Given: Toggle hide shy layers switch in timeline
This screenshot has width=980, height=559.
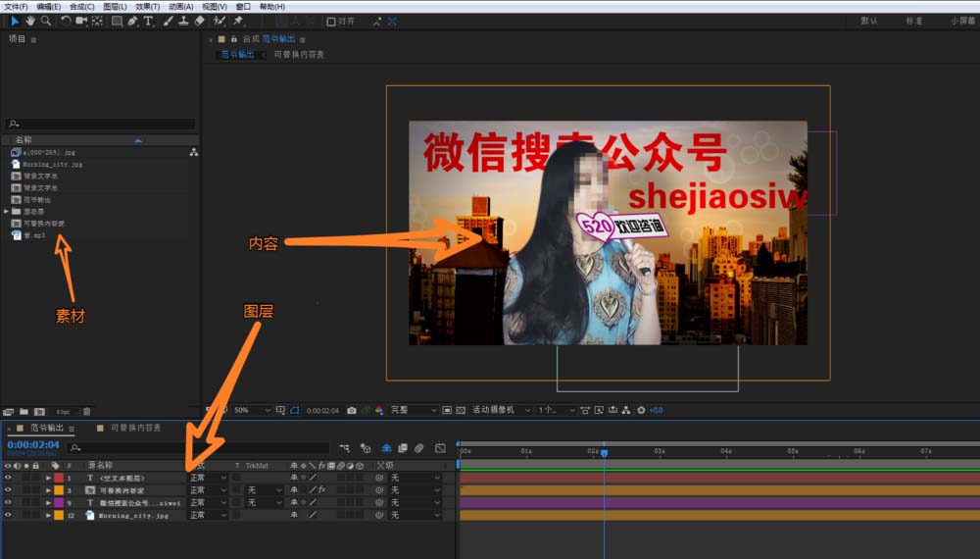Looking at the screenshot, I should click(386, 448).
